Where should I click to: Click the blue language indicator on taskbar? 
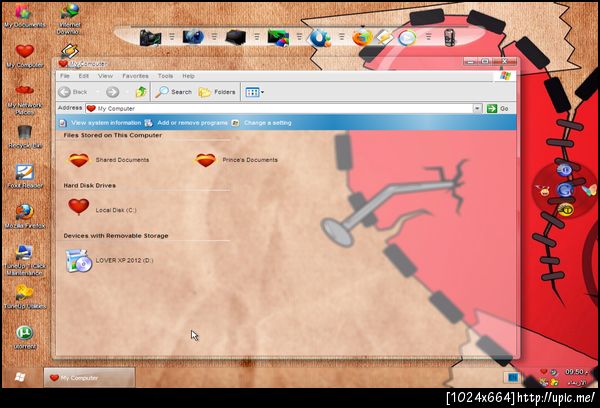pyautogui.click(x=513, y=378)
